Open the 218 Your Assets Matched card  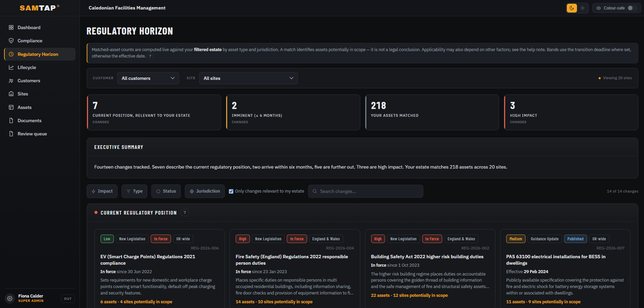432,112
